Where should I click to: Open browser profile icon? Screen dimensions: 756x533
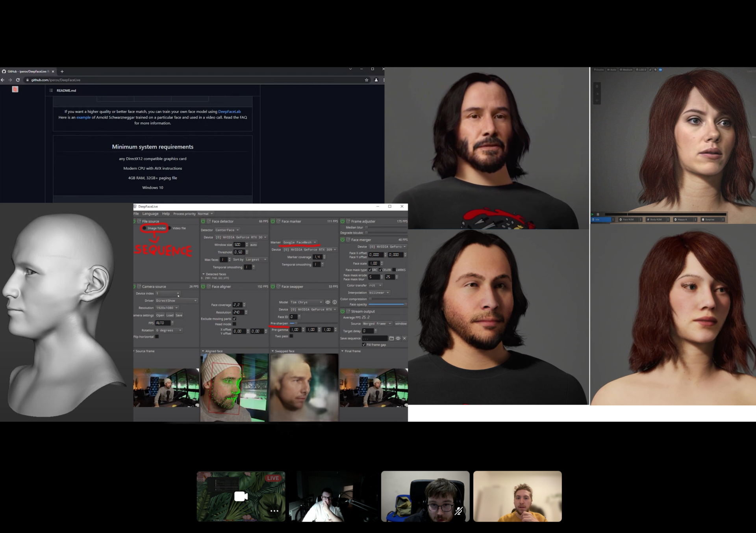tap(376, 80)
